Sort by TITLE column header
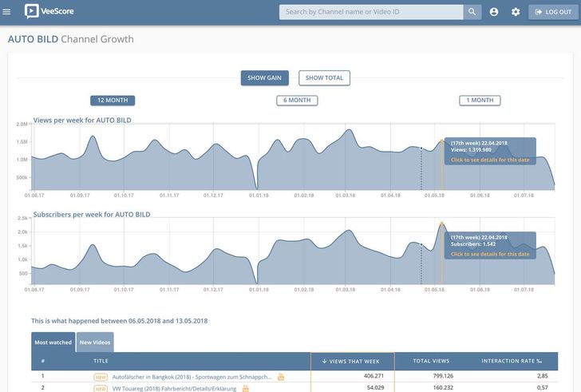 coord(101,361)
